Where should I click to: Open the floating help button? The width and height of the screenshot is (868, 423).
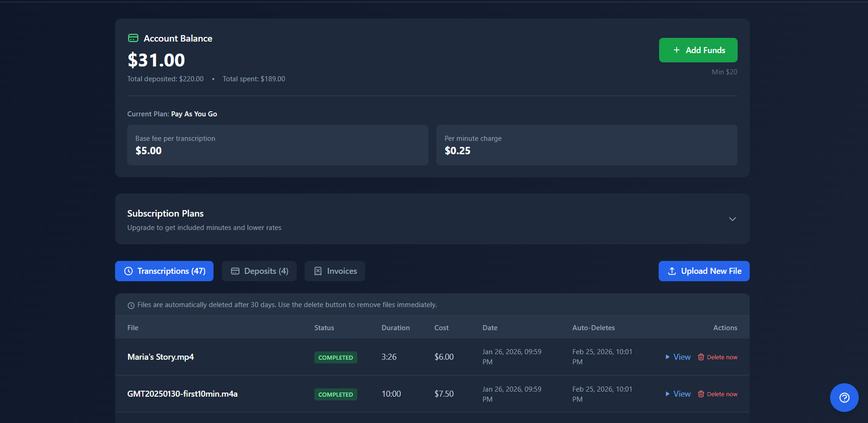pyautogui.click(x=844, y=398)
